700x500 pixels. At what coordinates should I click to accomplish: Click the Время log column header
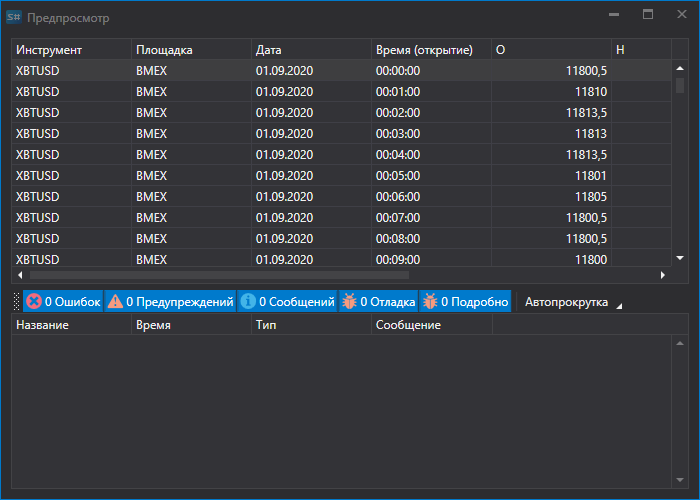point(192,325)
